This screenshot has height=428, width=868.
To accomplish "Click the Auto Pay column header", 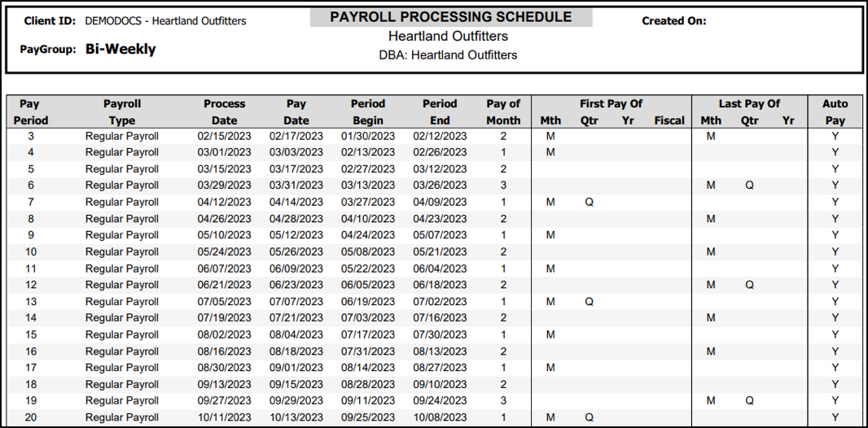I will [x=835, y=112].
